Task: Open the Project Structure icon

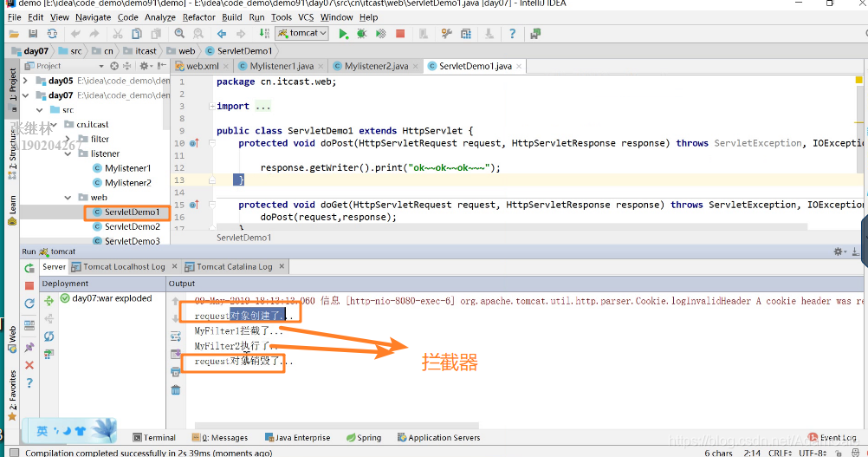Action: point(466,34)
